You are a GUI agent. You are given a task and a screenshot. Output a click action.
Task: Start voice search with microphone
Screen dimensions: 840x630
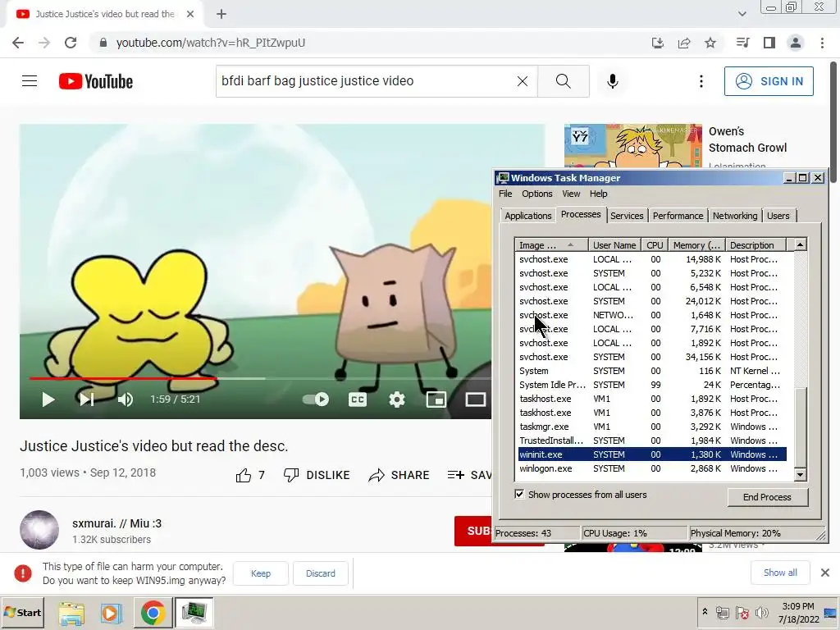[x=613, y=81]
